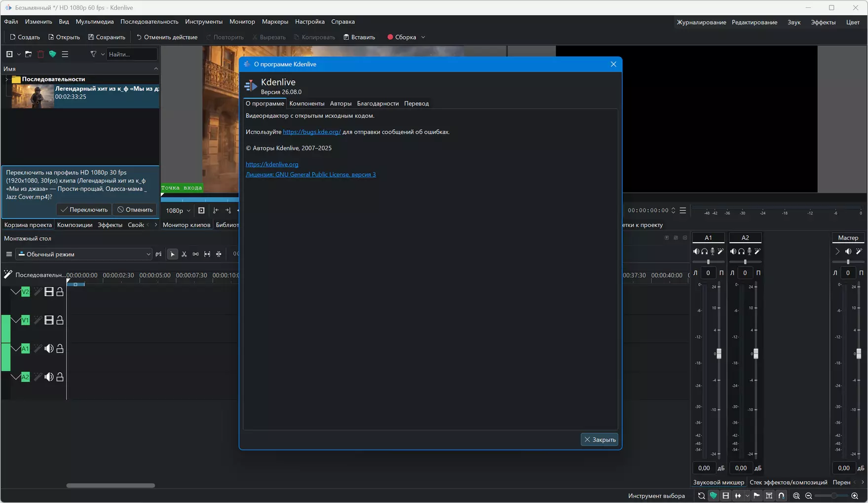The image size is (868, 503).
Task: Open the project monitor hamburger menu
Action: (683, 211)
